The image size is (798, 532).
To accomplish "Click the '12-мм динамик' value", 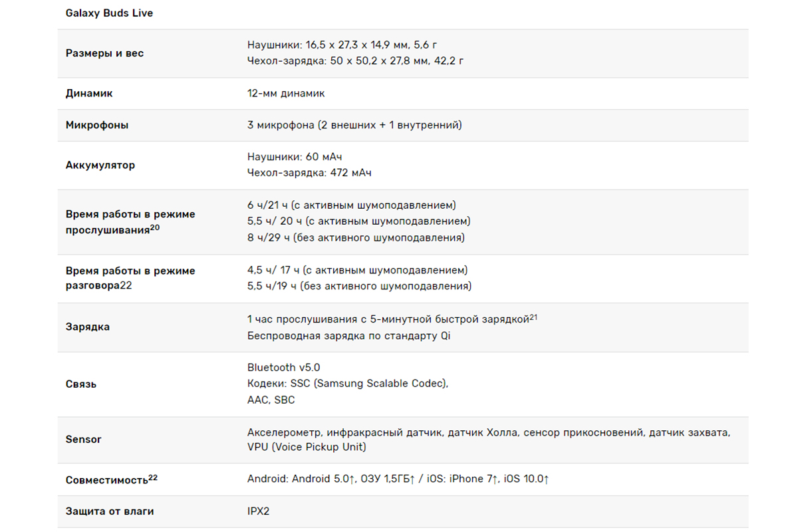I will coord(286,94).
